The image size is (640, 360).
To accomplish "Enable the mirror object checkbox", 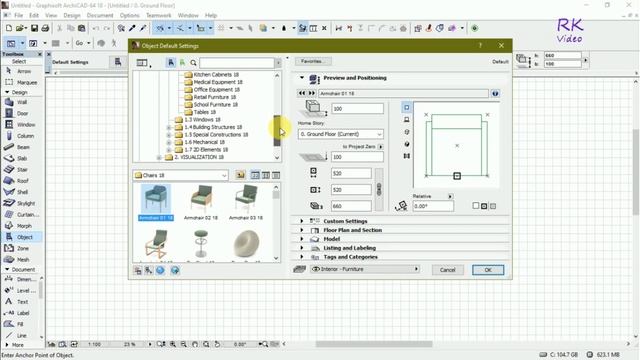I will tap(476, 206).
